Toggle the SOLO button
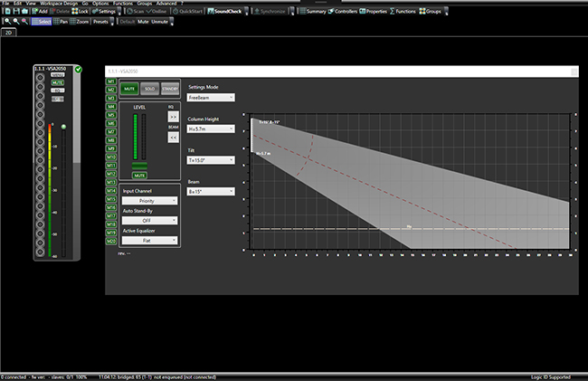 (x=149, y=89)
